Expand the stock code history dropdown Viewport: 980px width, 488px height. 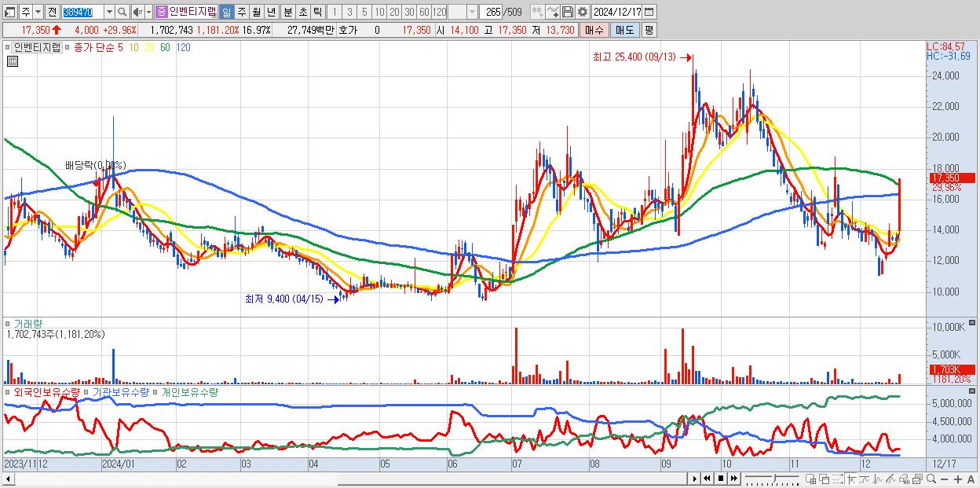(109, 12)
